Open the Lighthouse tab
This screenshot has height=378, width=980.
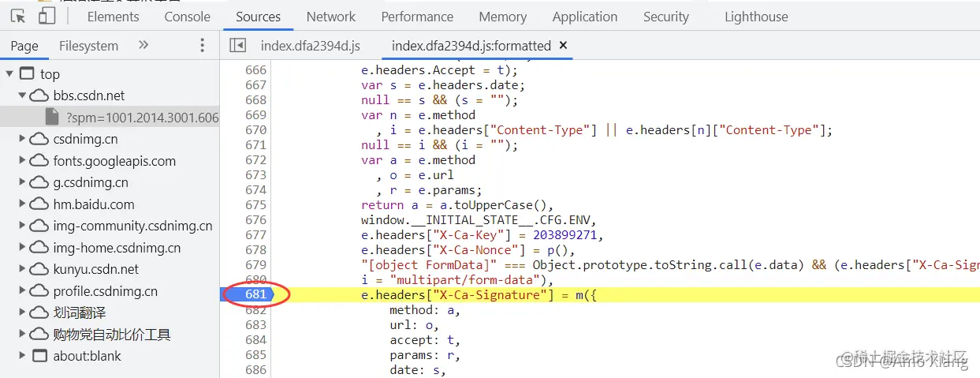pos(756,17)
